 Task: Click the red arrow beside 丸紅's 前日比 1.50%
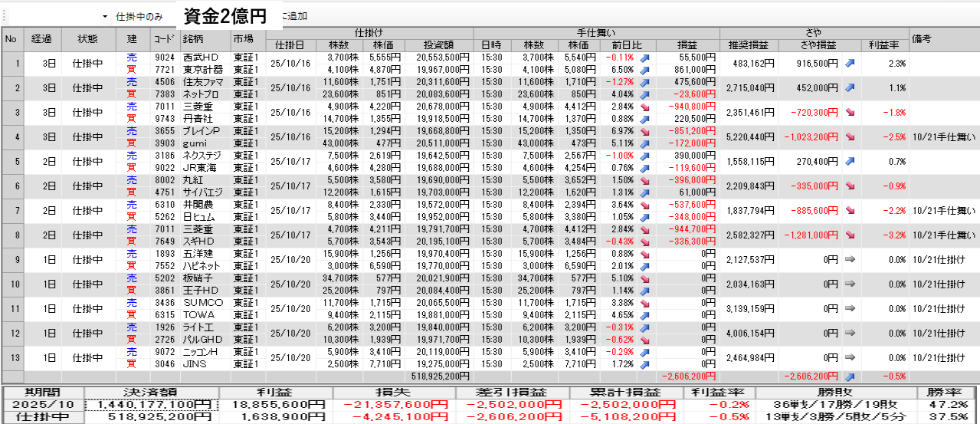644,180
